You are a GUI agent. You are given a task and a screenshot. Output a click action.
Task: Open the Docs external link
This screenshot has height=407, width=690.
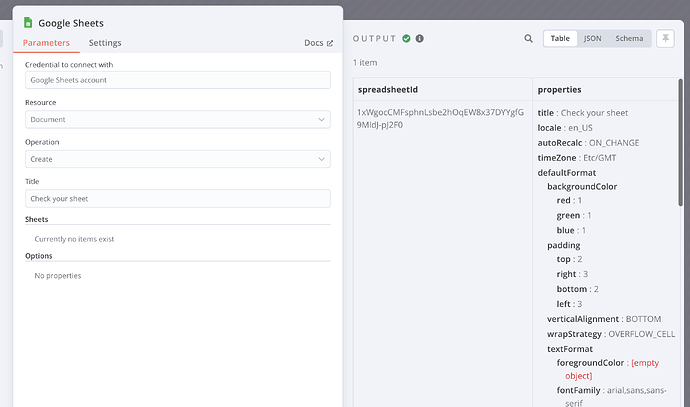click(319, 43)
